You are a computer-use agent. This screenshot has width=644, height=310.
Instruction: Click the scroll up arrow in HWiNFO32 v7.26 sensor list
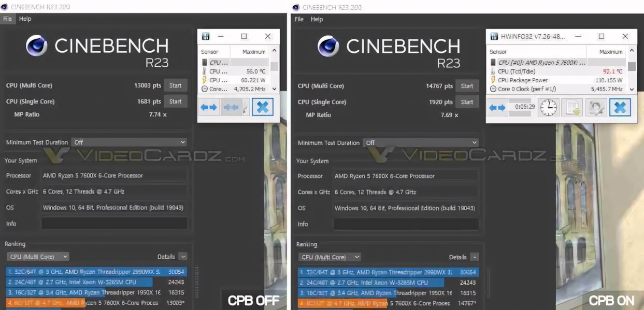632,51
